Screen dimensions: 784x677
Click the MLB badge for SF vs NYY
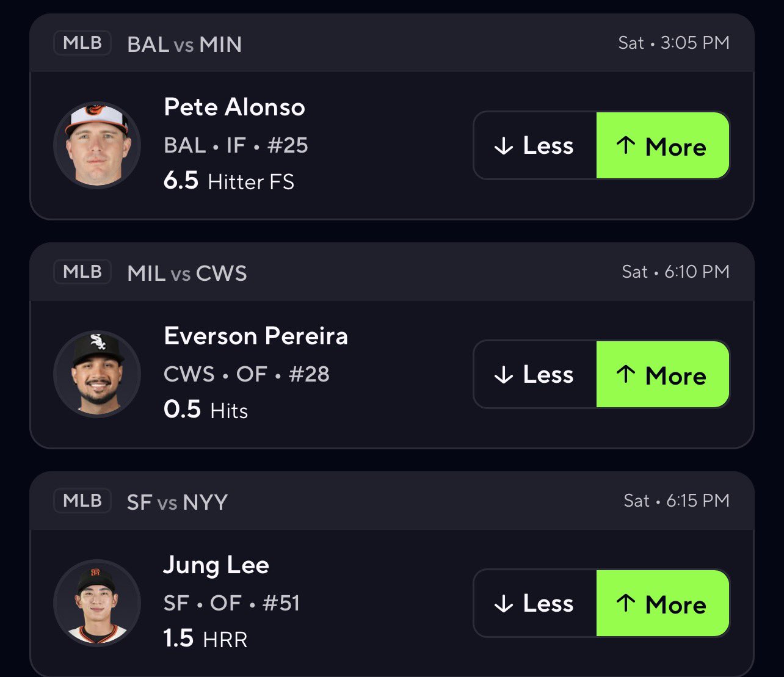[x=82, y=501]
